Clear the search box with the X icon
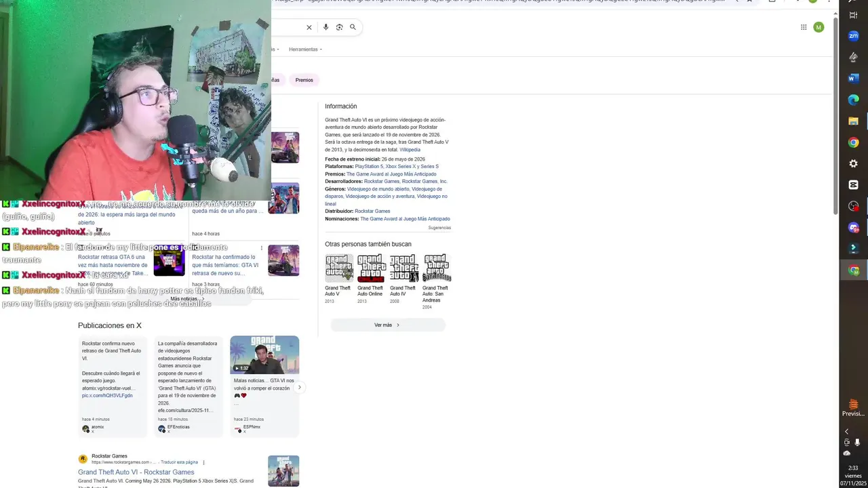 click(x=309, y=27)
